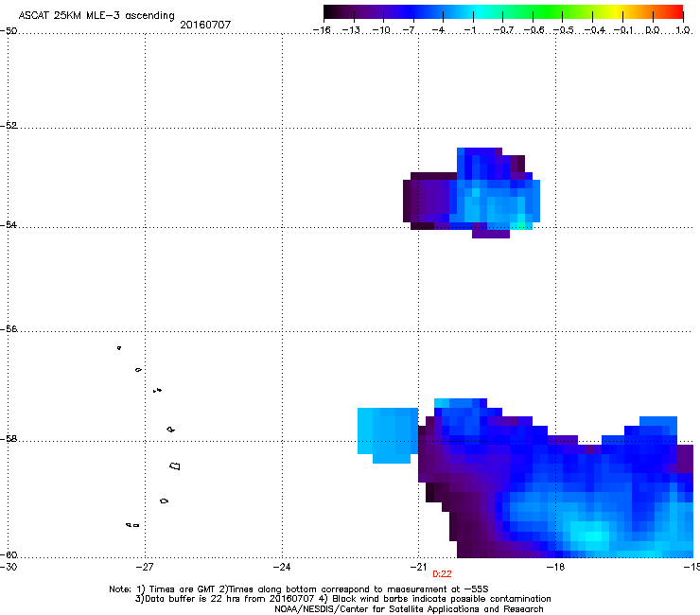Pick the black end of the color bar
The width and height of the screenshot is (700, 615).
[328, 11]
